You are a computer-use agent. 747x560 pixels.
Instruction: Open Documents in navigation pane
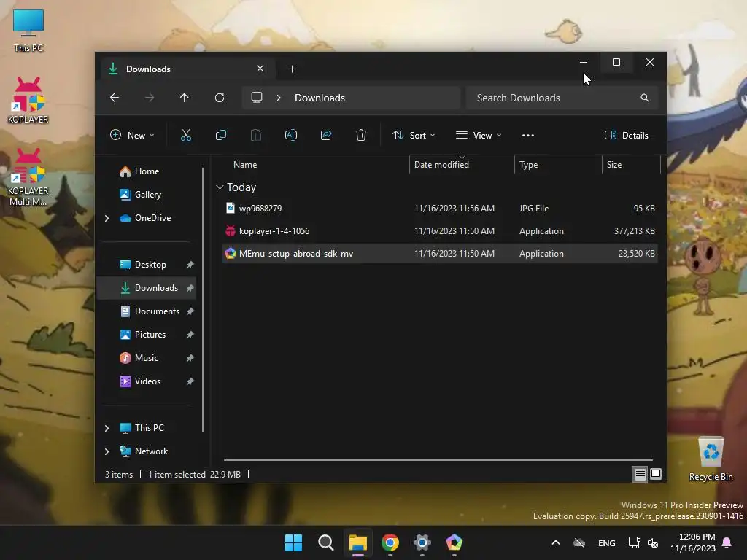point(157,311)
